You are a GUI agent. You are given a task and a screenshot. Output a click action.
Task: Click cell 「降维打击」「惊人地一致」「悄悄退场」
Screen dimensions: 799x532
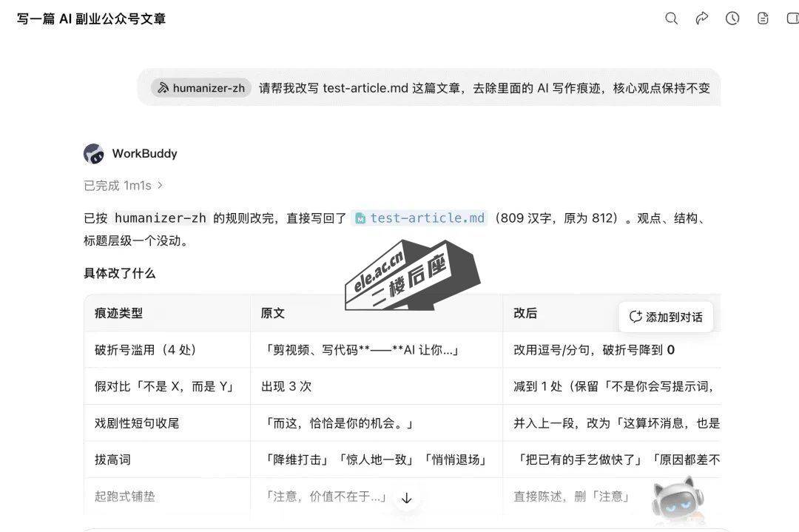pyautogui.click(x=376, y=459)
